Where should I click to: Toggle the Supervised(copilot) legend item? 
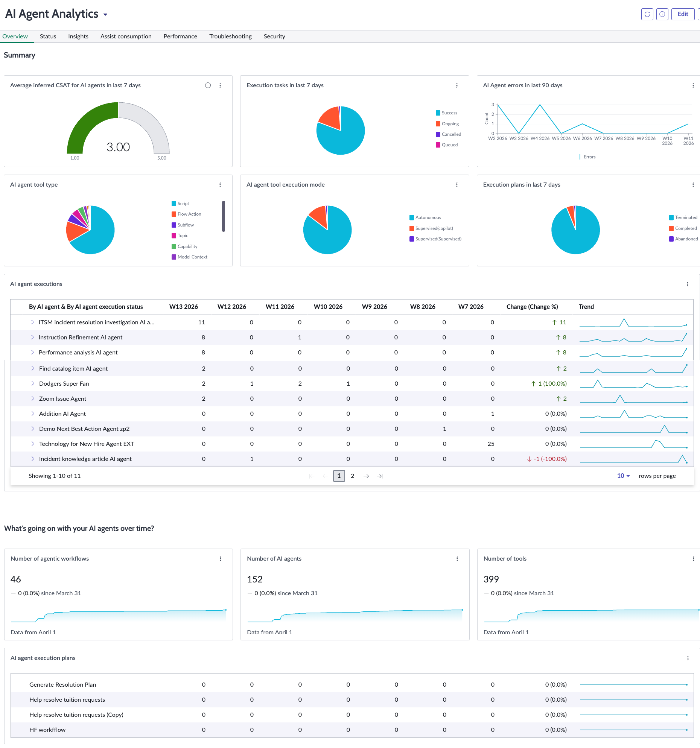point(431,228)
